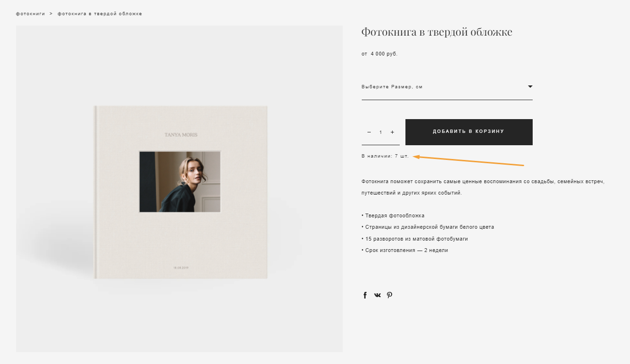
Task: Click the 'Срок изготовления — 2 недели' line
Action: click(404, 250)
